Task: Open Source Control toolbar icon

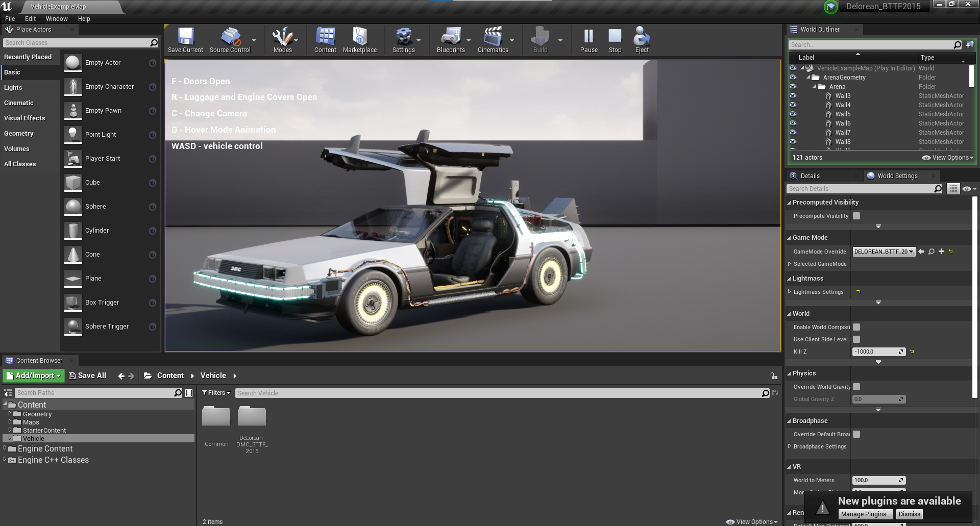Action: click(x=230, y=40)
